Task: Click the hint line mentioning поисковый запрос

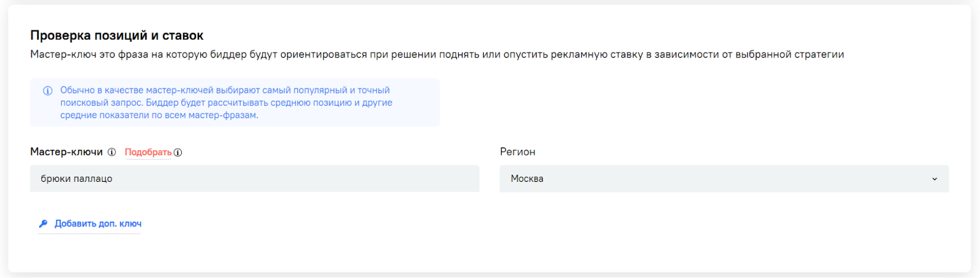Action: [226, 103]
